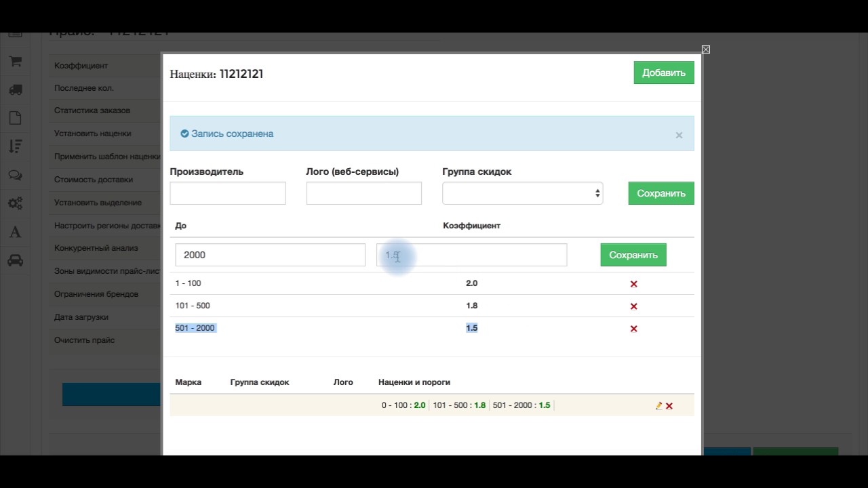868x488 pixels.
Task: Close the modal with the top-right X box
Action: coord(706,49)
